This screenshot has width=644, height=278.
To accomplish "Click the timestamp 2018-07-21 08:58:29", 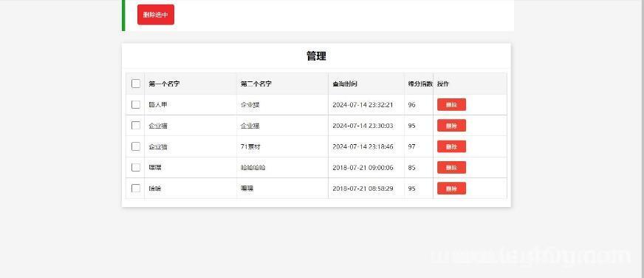I will [363, 189].
